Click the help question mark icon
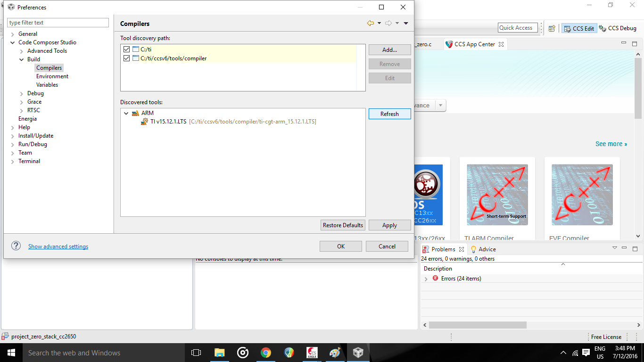This screenshot has height=362, width=644. click(16, 246)
